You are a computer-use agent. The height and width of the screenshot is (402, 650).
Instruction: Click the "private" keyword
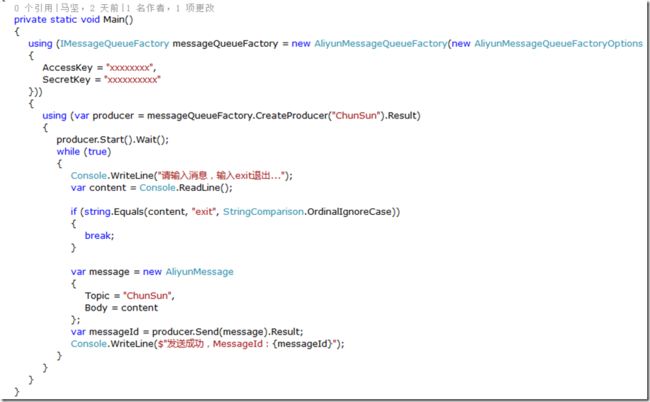point(30,19)
